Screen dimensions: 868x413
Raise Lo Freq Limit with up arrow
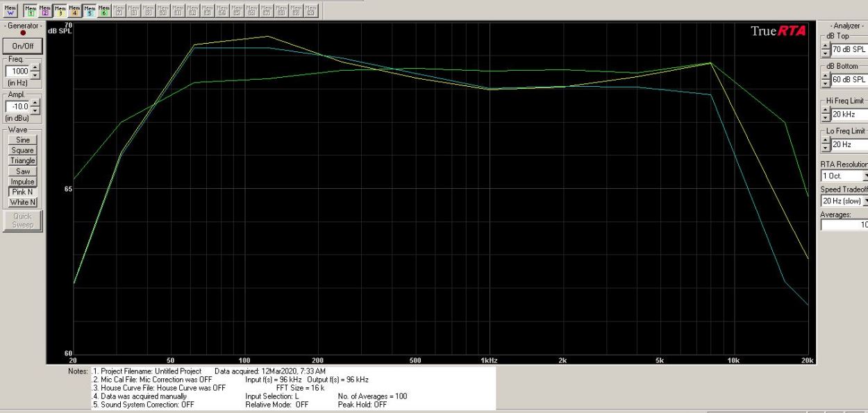[x=826, y=141]
